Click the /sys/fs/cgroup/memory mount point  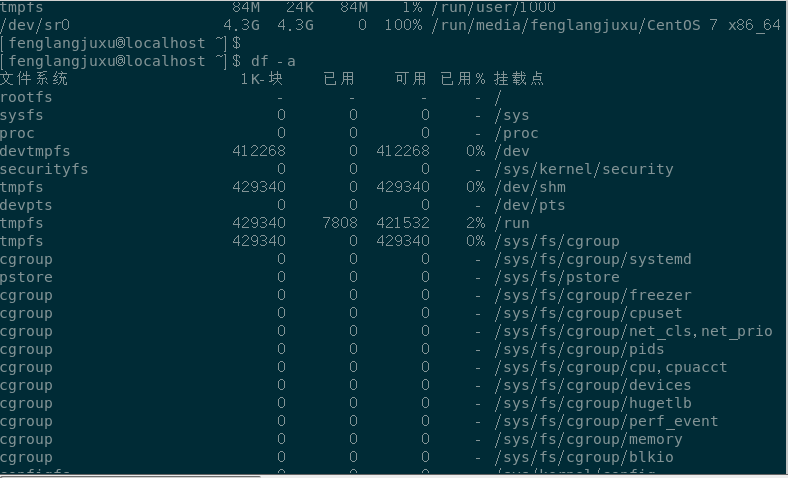tap(589, 439)
